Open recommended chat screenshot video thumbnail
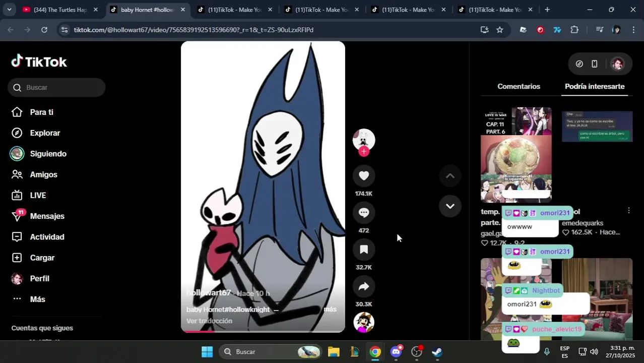This screenshot has width=644, height=363. [597, 127]
